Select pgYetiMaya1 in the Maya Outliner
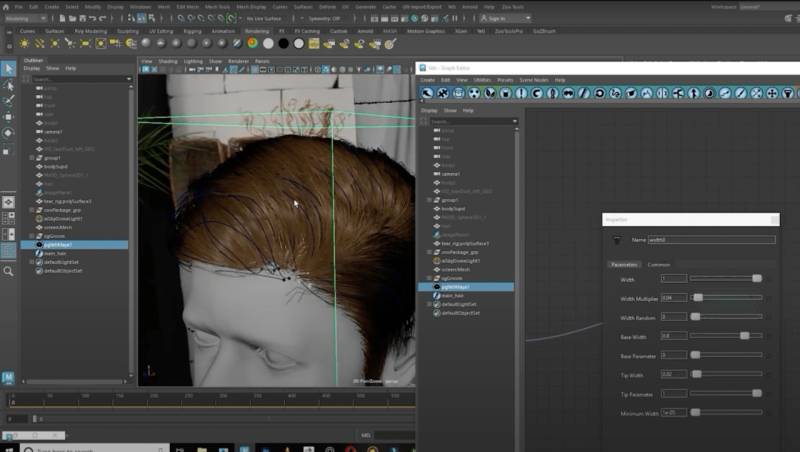This screenshot has width=800, height=452. point(74,245)
